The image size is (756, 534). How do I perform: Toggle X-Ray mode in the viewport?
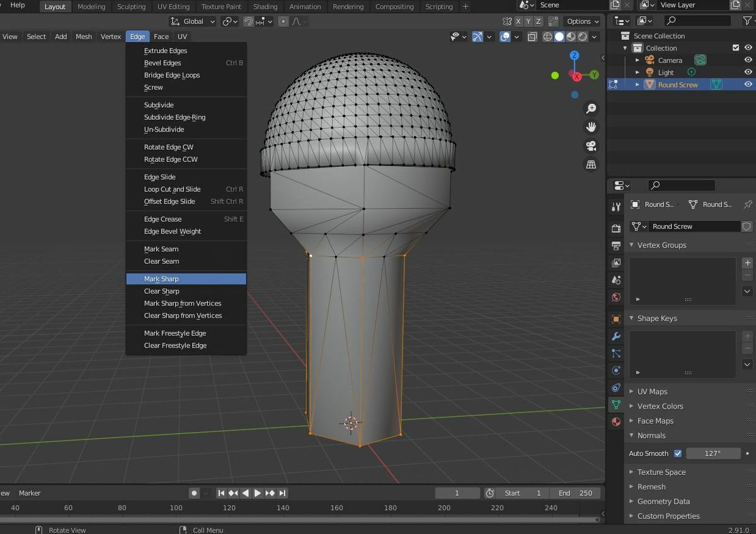coord(532,37)
